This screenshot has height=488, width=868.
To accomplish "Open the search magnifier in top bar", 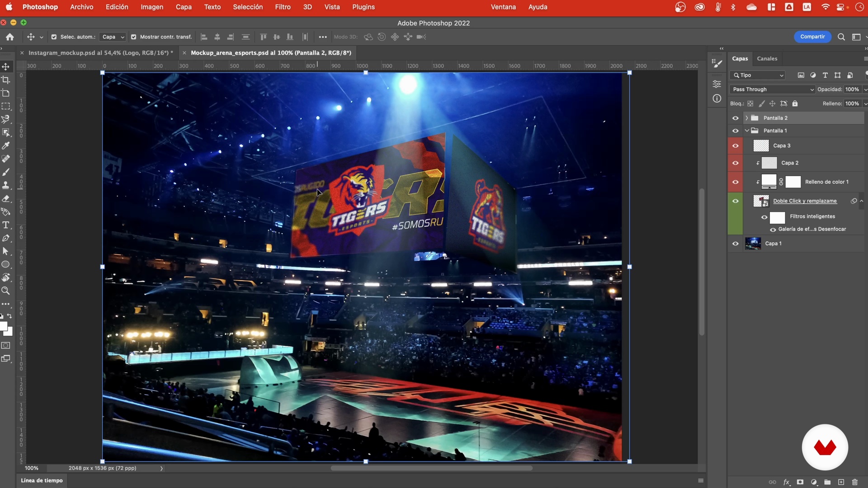I will pyautogui.click(x=841, y=37).
